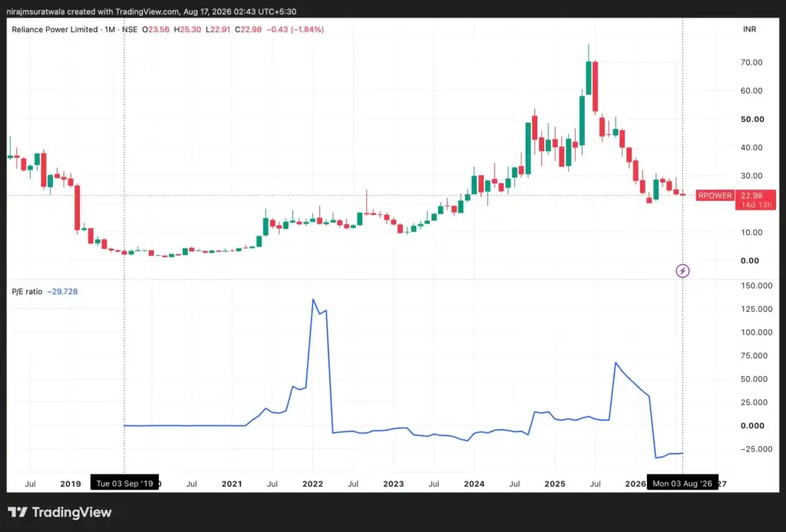Viewport: 786px width, 532px height.
Task: Click the Reliance Power Limited symbol title
Action: 54,30
